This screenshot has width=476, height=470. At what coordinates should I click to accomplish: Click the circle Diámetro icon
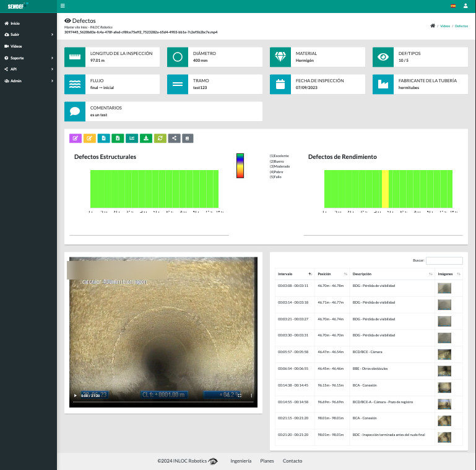[x=178, y=57]
